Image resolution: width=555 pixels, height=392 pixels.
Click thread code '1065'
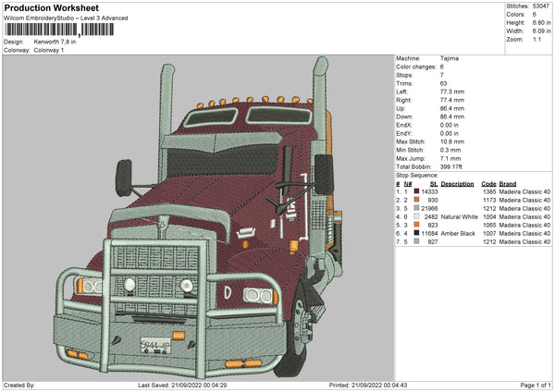point(489,225)
